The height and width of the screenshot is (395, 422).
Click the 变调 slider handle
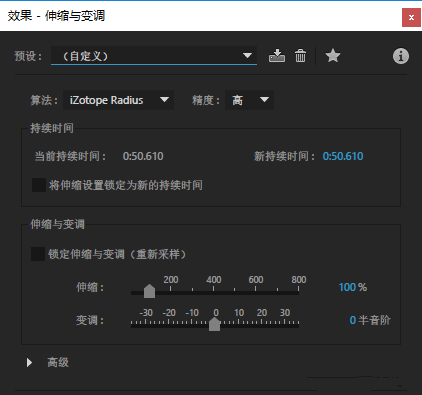click(x=214, y=324)
